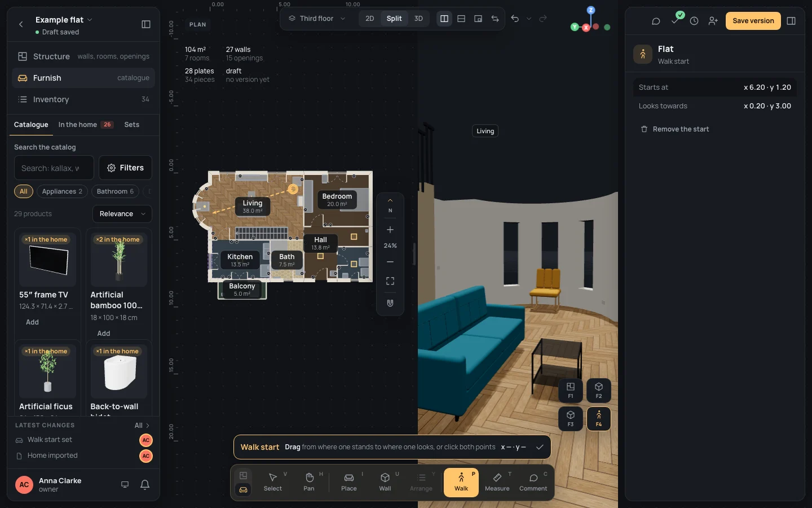This screenshot has height=508, width=812.
Task: Zoom out with the minus button
Action: tap(390, 262)
